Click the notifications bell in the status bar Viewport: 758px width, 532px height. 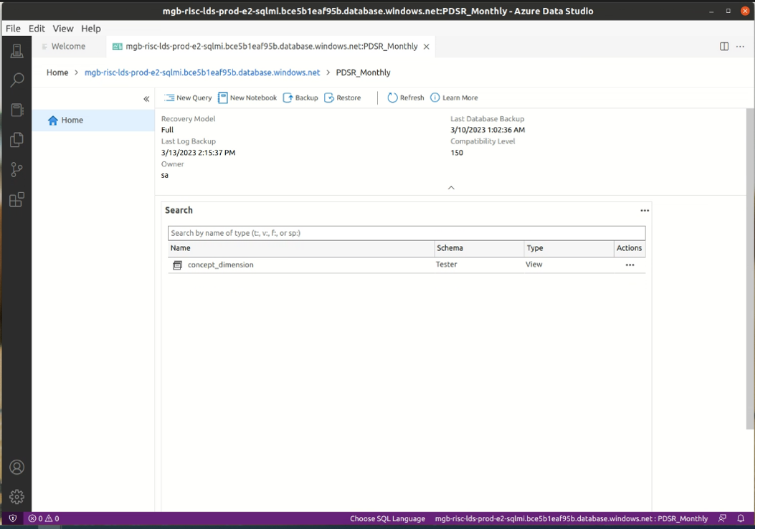(x=741, y=518)
